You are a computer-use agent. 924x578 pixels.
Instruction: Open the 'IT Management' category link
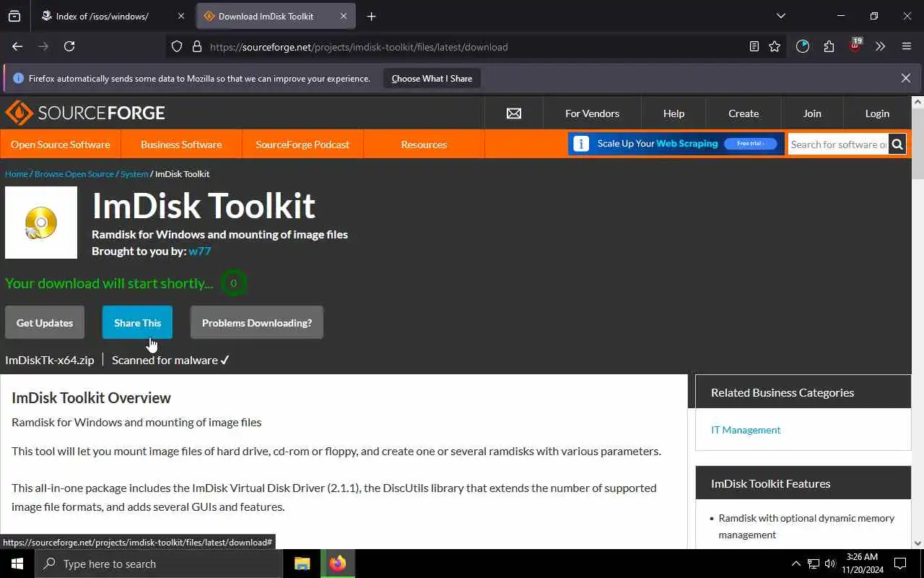tap(746, 430)
